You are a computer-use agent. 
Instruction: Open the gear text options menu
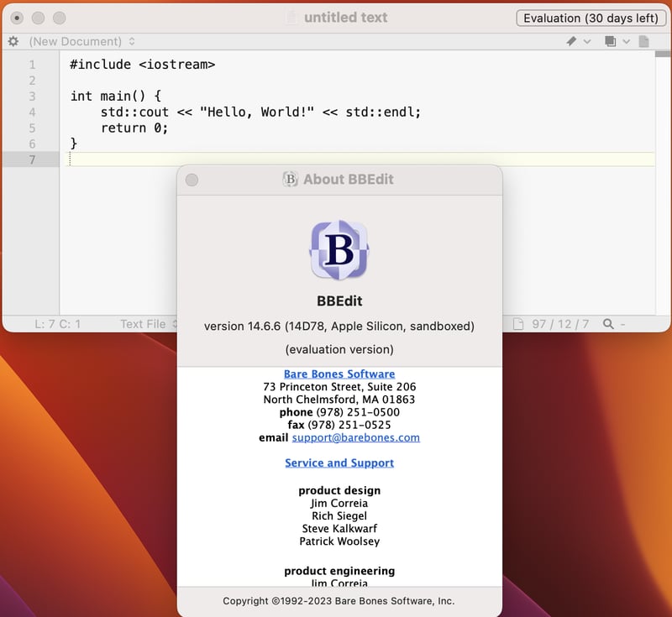pyautogui.click(x=13, y=41)
